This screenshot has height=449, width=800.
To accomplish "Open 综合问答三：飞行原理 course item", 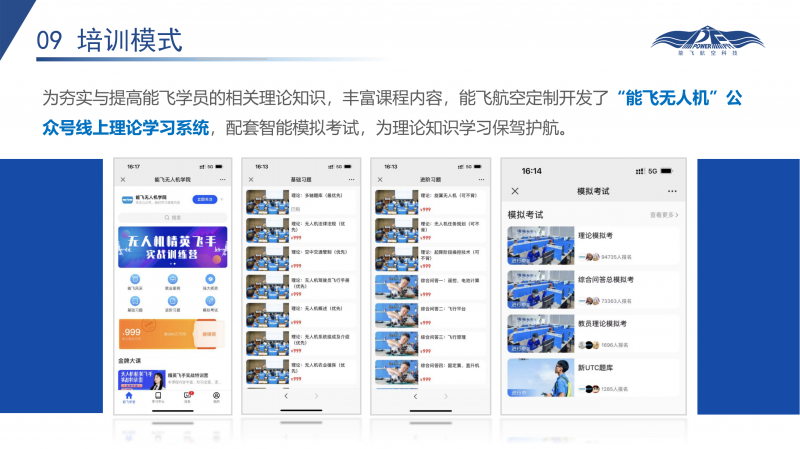I will 430,343.
